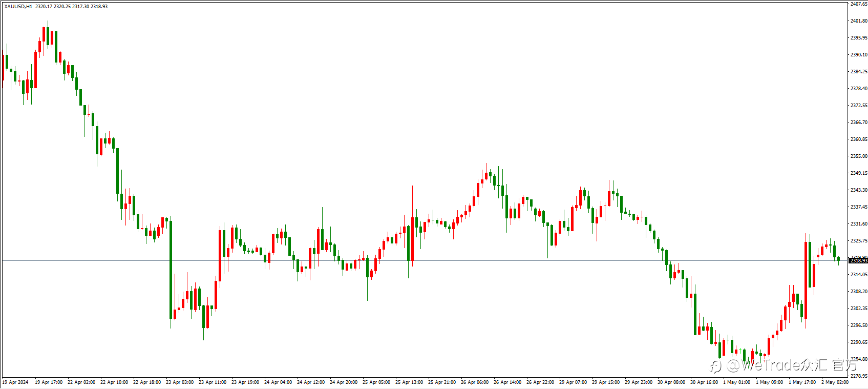Click the 2314.05 price axis label
This screenshot has height=389, width=868.
click(x=859, y=275)
